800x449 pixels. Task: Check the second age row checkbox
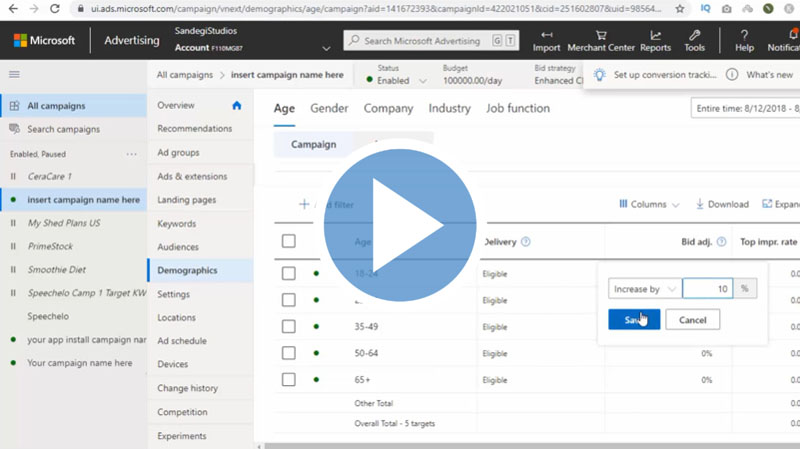289,300
